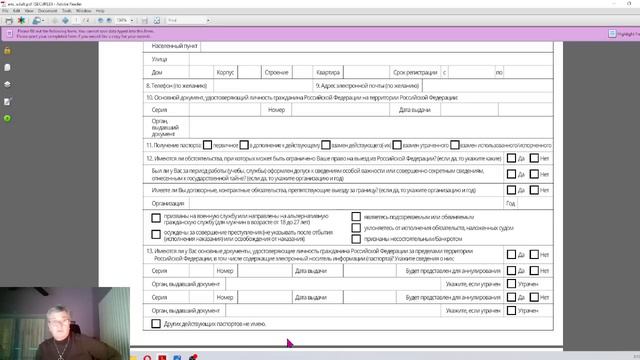The width and height of the screenshot is (640, 360).
Task: Go to next page arrow
Action: [x=65, y=20]
